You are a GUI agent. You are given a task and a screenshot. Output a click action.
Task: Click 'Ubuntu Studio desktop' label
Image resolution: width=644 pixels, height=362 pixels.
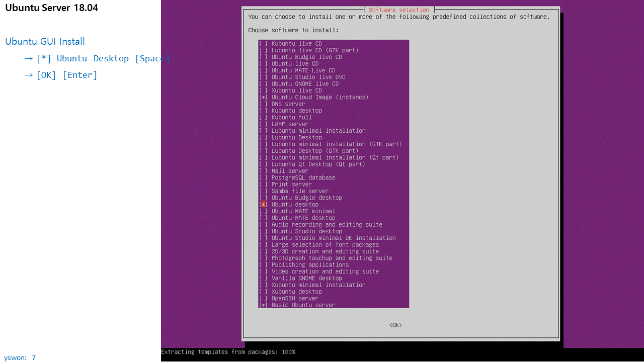pos(307,231)
